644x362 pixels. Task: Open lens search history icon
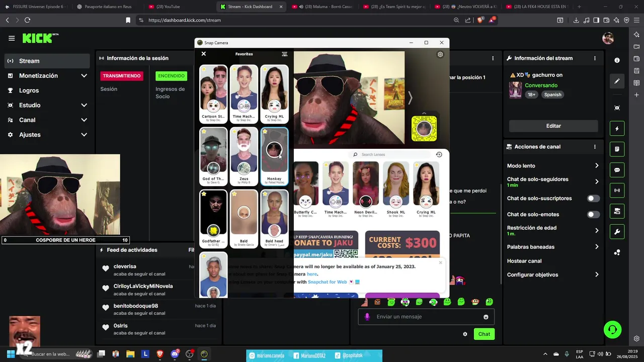(x=439, y=154)
